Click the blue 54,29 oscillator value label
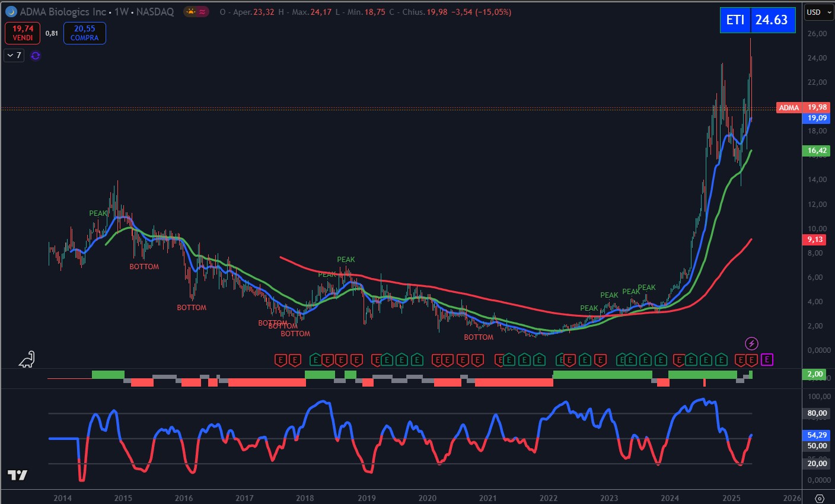Screen dimensions: 835x504 (x=817, y=435)
